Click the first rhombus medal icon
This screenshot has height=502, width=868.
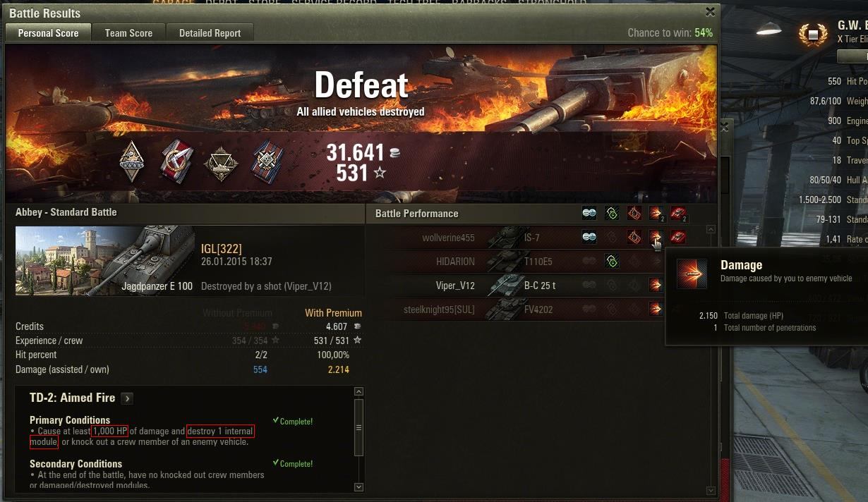pos(132,160)
